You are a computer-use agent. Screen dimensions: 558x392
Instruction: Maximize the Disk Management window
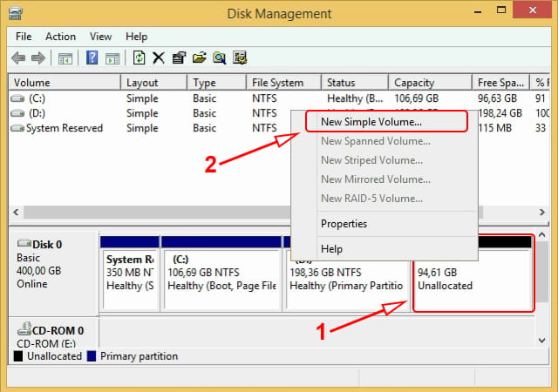point(501,10)
